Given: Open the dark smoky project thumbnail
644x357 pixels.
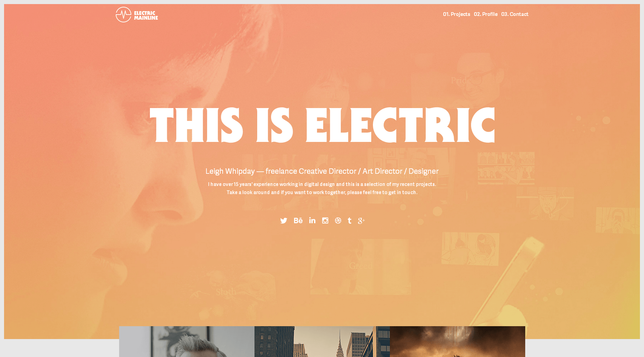Looking at the screenshot, I should coord(458,341).
